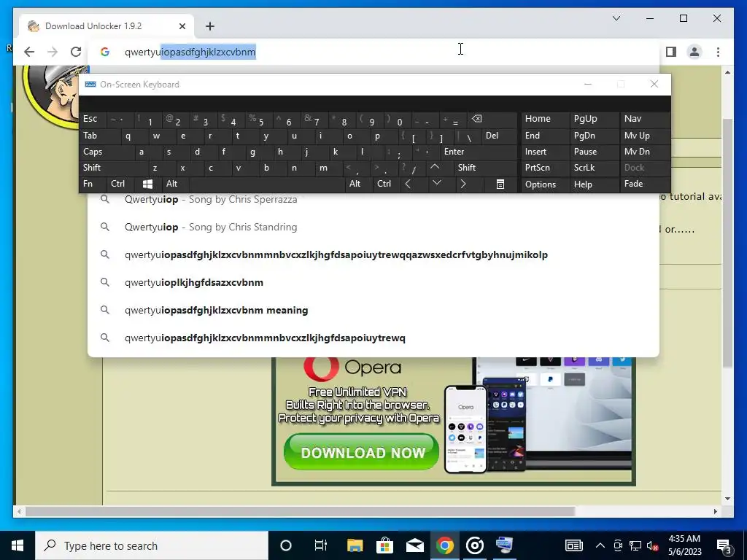This screenshot has height=560, width=747.
Task: Click the taskbar search box
Action: 152,545
